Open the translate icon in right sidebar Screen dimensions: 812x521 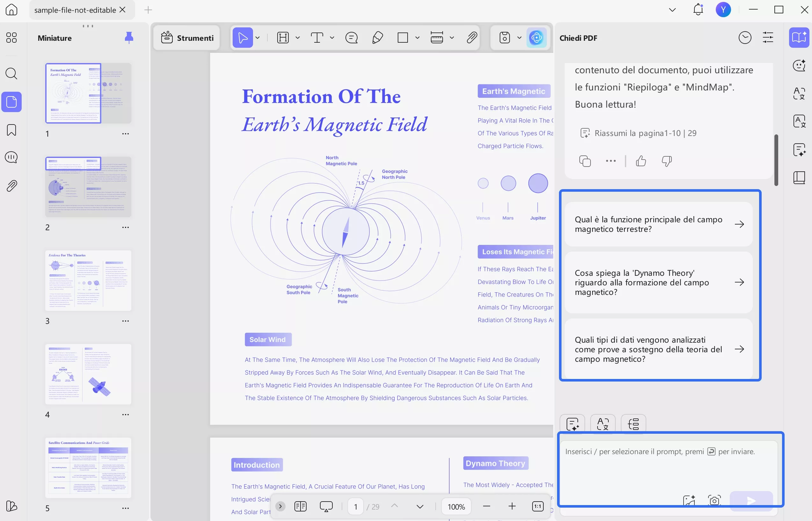coord(799,93)
